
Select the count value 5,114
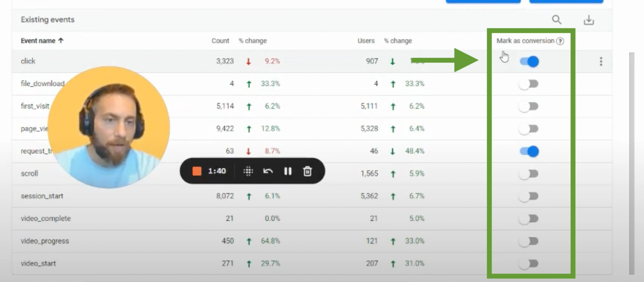click(225, 106)
